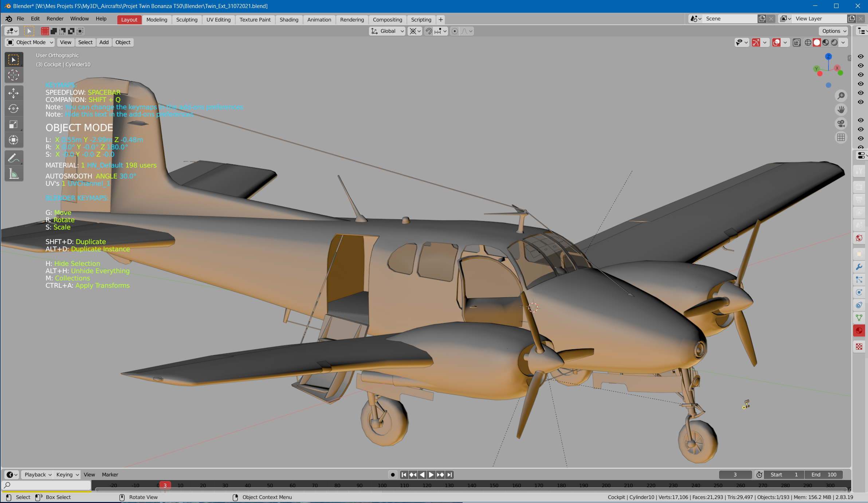Open Active Tool settings properties tab
Image resolution: width=868 pixels, height=503 pixels.
[x=859, y=171]
